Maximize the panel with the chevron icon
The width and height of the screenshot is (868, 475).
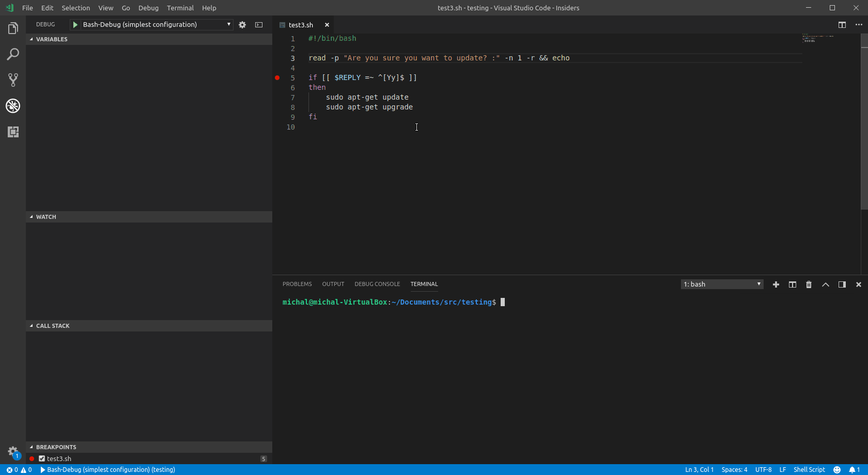point(825,284)
